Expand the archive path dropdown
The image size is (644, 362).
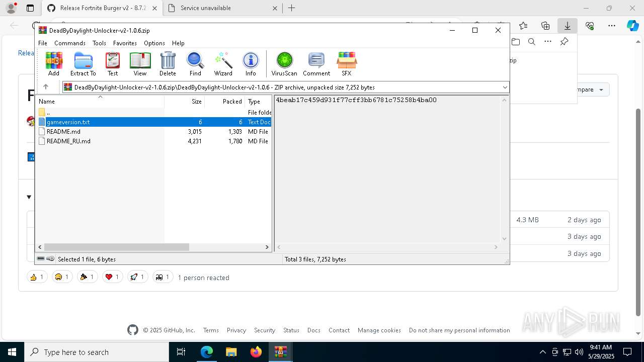[505, 87]
